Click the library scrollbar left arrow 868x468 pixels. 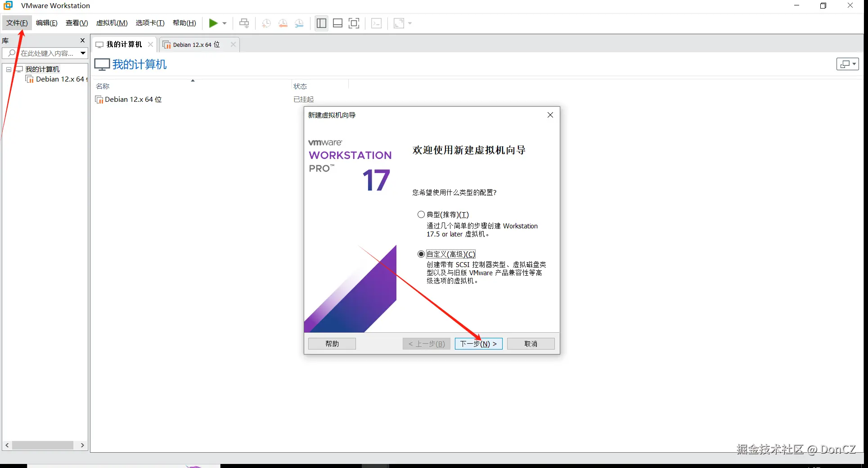[7, 445]
